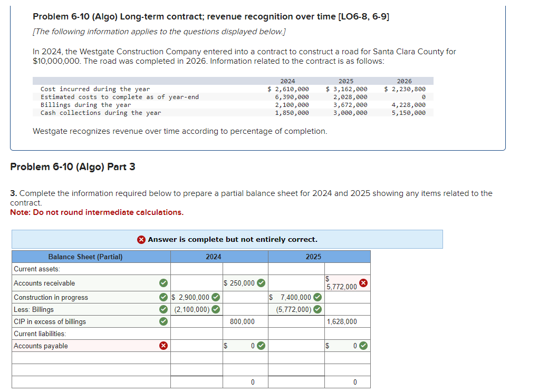This screenshot has height=392, width=548.
Task: Click the red X beside the Accounts payable row
Action: click(163, 346)
